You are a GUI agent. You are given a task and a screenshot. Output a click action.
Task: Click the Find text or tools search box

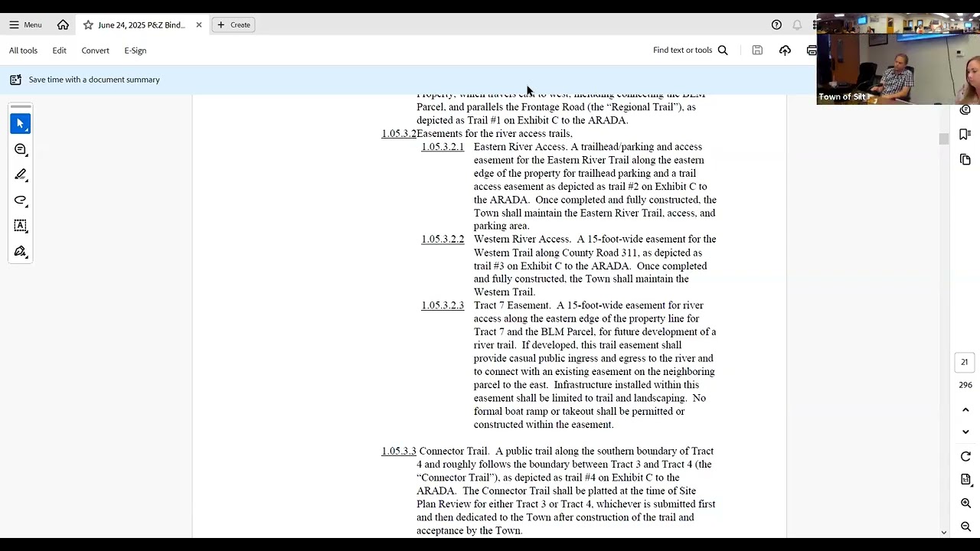pos(690,51)
